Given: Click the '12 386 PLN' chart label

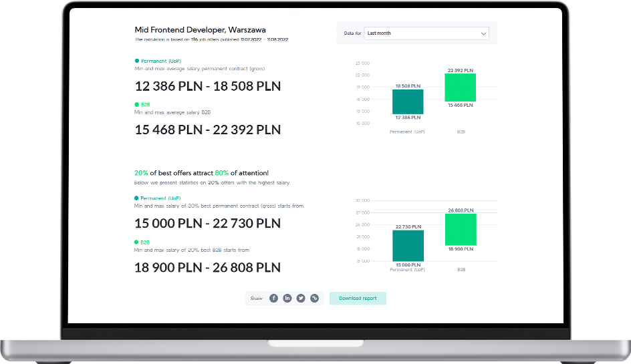Looking at the screenshot, I should (x=408, y=118).
